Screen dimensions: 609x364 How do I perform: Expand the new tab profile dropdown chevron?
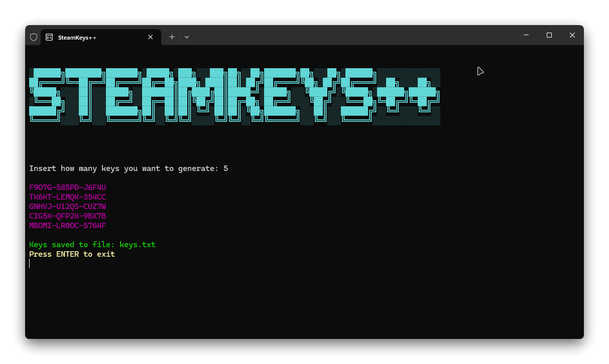(187, 37)
